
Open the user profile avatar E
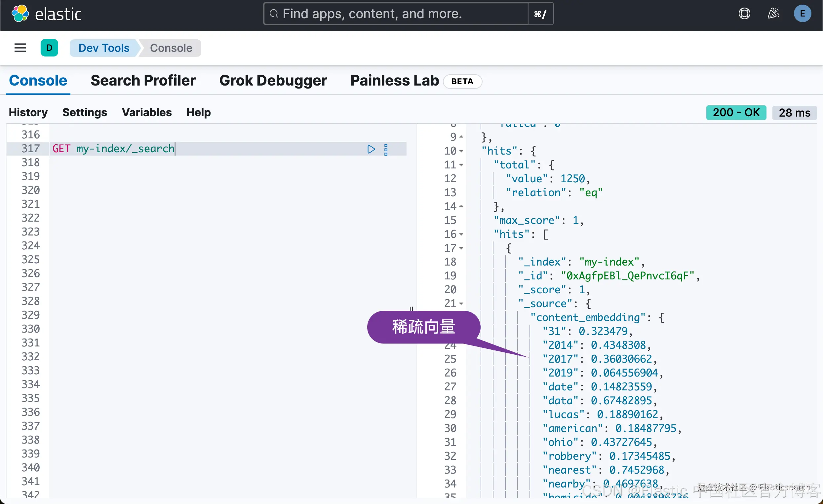pos(802,14)
